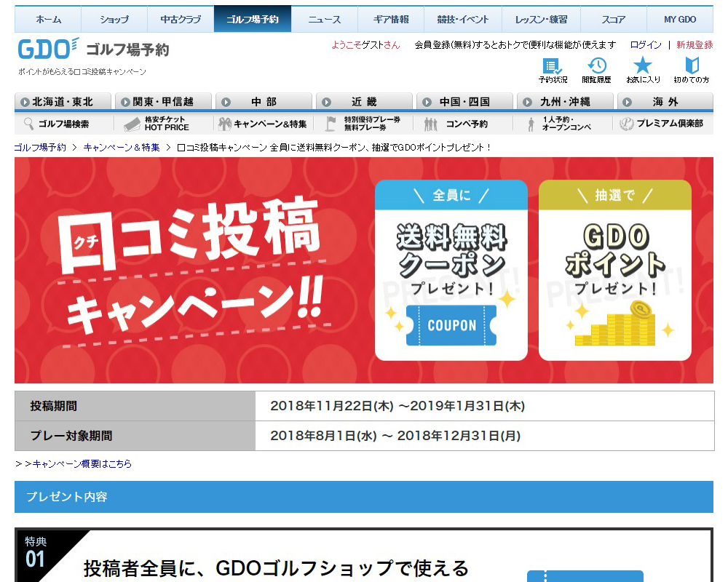
Task: Click the プレゼント内容 section header
Action: pos(364,497)
